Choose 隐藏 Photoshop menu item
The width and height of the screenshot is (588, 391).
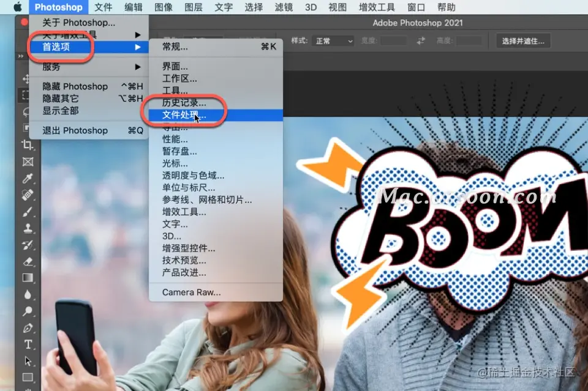[x=88, y=86]
